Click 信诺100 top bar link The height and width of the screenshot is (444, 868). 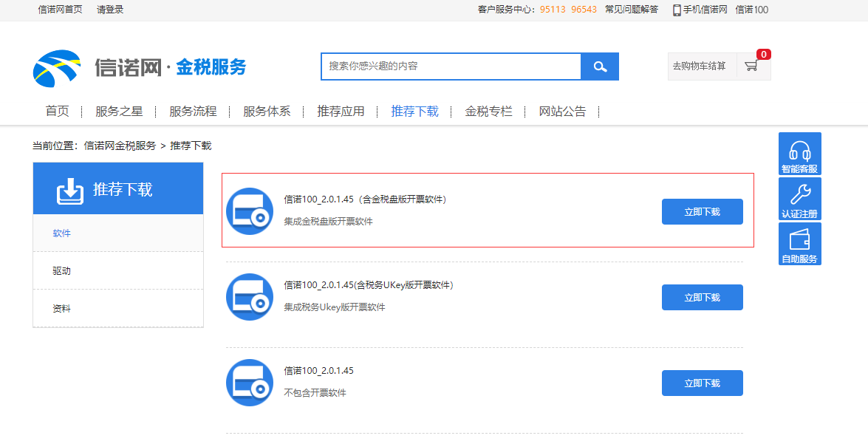[752, 10]
